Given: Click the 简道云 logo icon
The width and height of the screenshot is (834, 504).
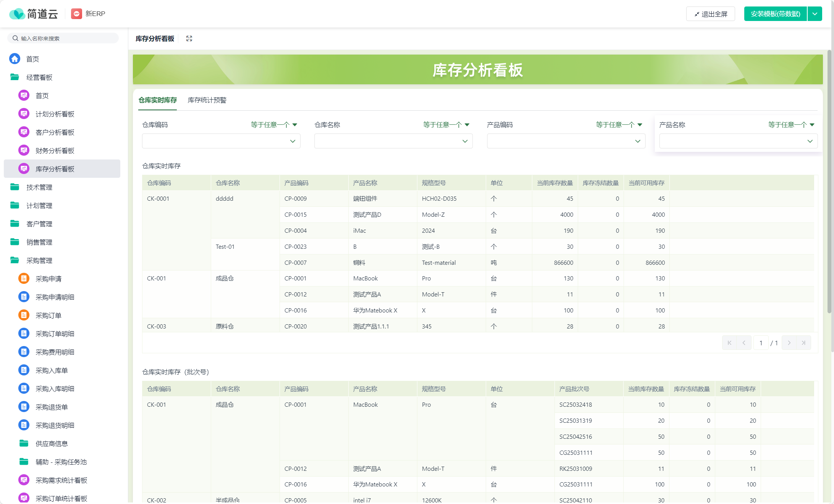Looking at the screenshot, I should tap(17, 14).
